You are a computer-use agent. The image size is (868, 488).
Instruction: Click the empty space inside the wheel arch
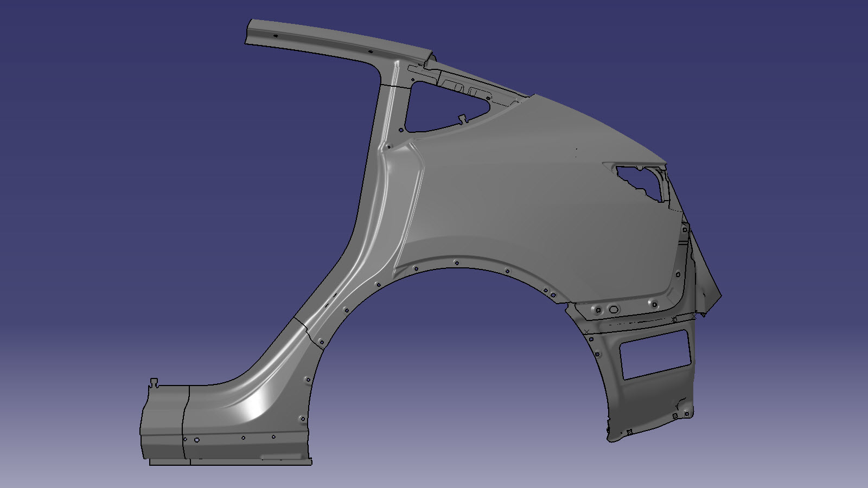461,369
